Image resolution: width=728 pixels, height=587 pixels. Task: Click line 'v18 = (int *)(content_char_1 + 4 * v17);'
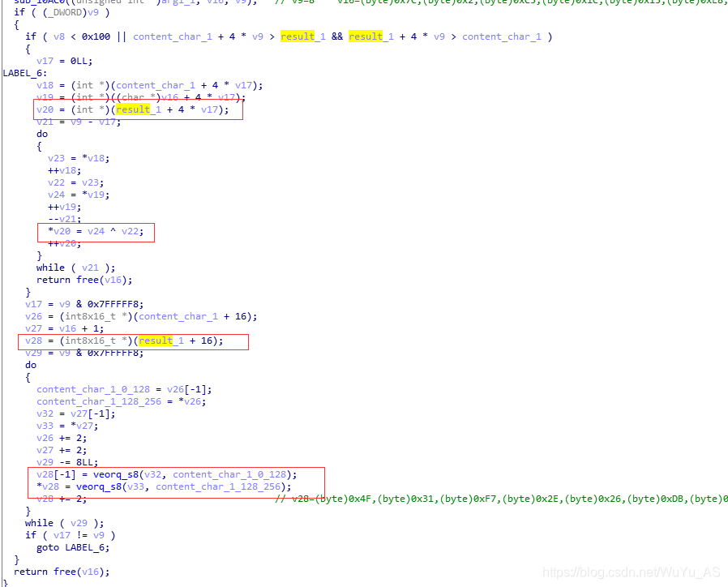coord(149,85)
